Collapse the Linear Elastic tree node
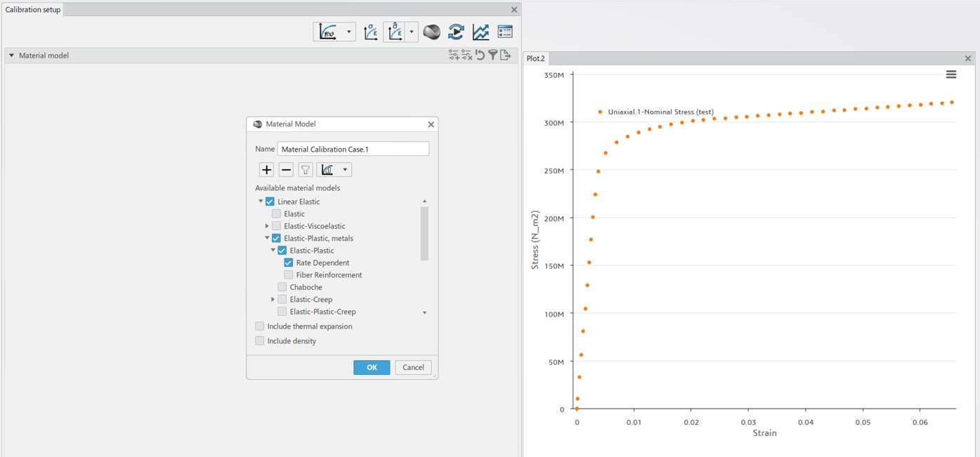The height and width of the screenshot is (457, 980). click(261, 201)
